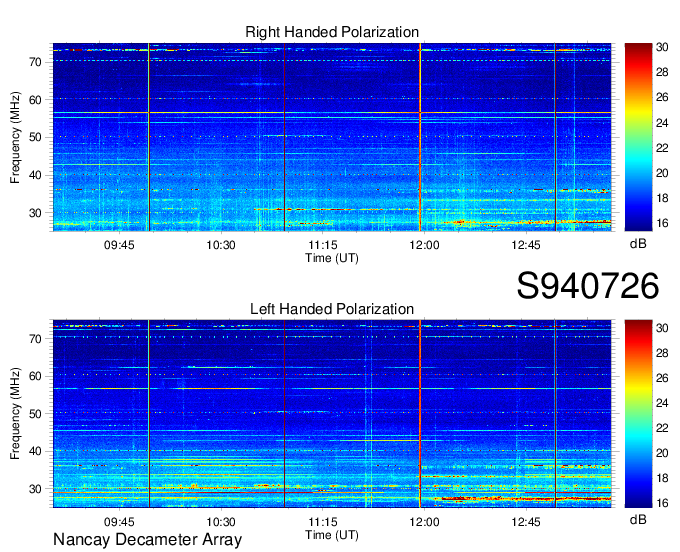The image size is (680, 552).
Task: Click inside the left-handed polarization spectrogram
Action: pos(332,414)
